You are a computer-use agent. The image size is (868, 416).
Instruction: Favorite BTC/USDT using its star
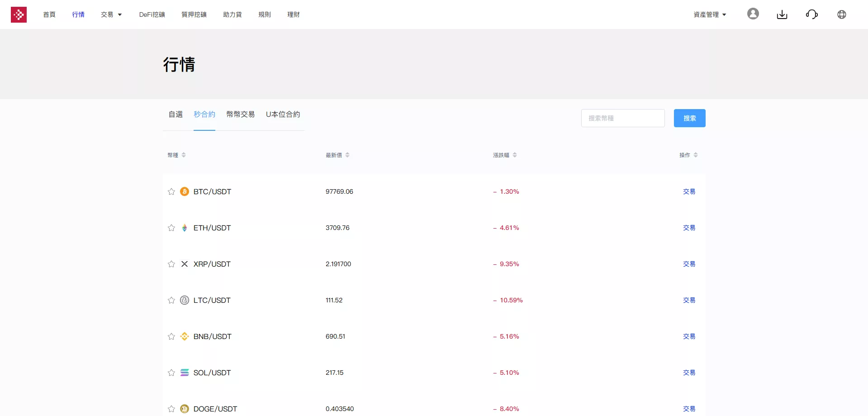coord(171,191)
